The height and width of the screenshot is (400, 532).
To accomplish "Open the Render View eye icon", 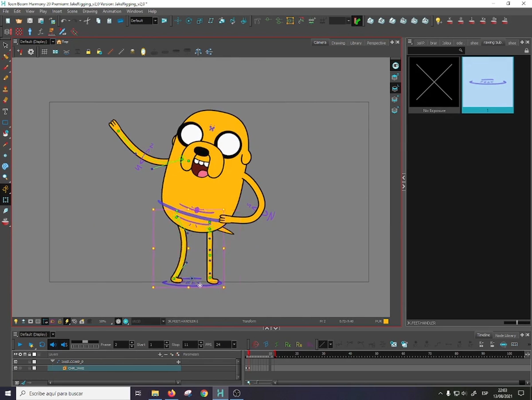I will coord(395,66).
